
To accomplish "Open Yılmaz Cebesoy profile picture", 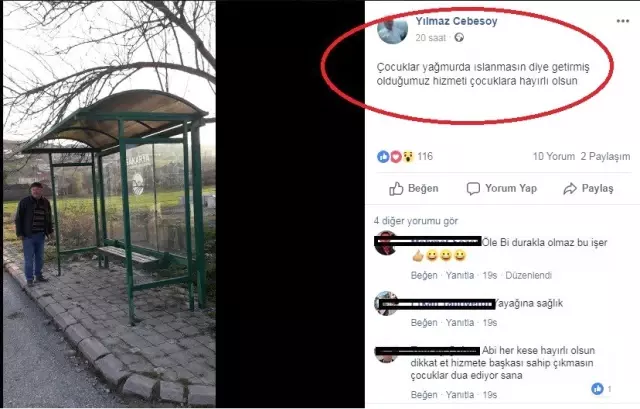I will (392, 29).
